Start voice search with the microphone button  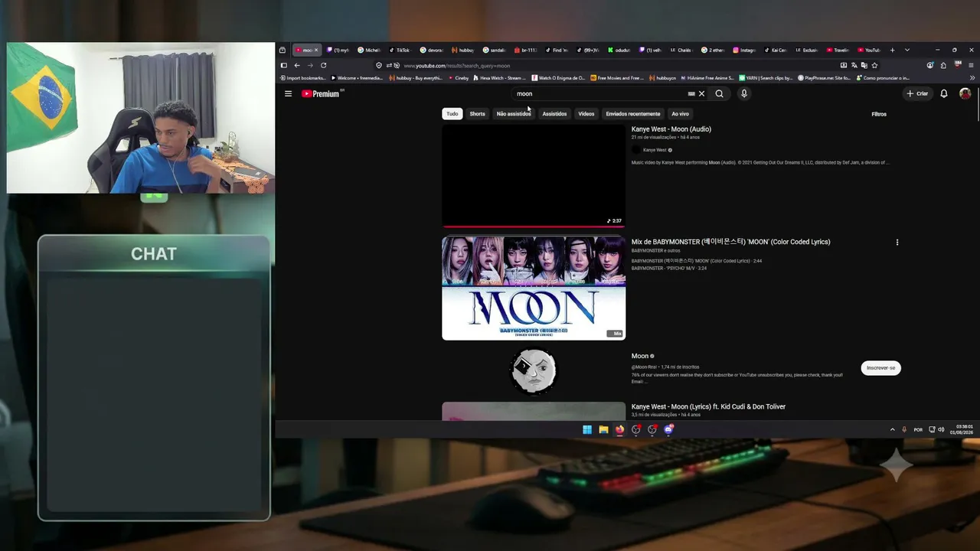click(743, 93)
